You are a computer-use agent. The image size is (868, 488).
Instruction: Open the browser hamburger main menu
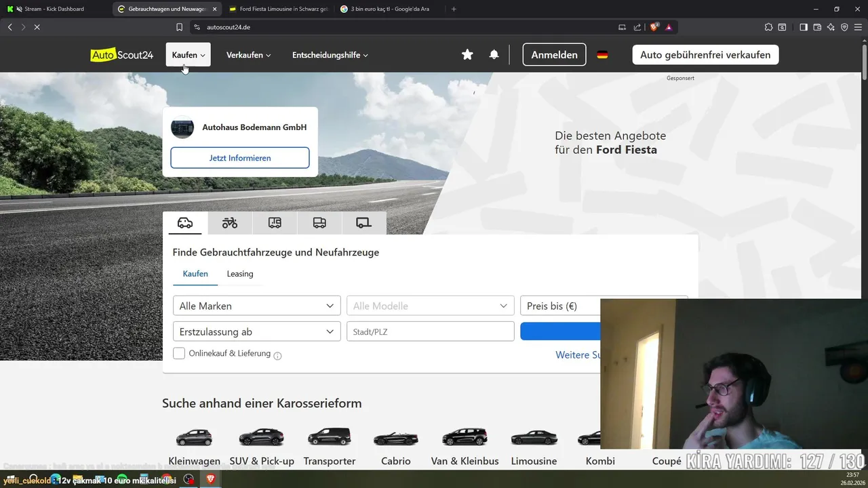pyautogui.click(x=858, y=27)
